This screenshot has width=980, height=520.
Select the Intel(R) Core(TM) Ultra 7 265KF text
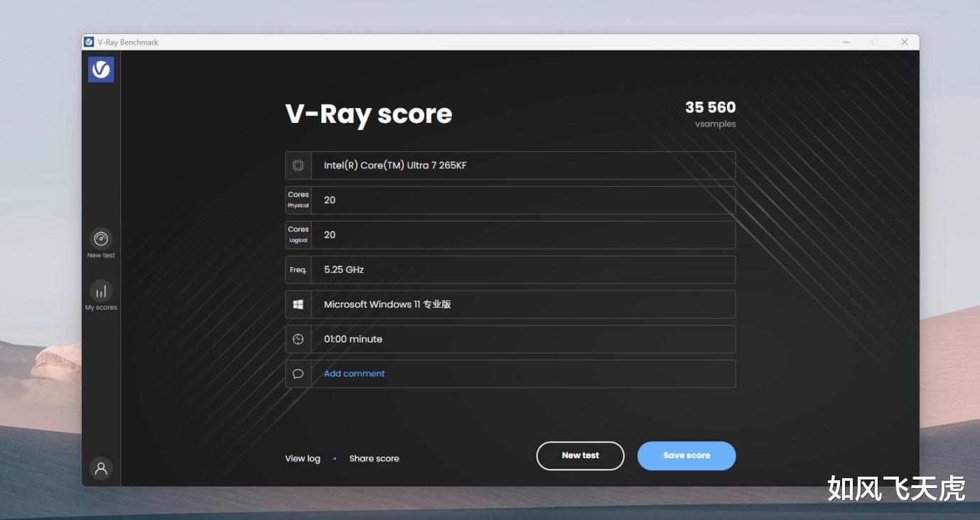[x=395, y=166]
